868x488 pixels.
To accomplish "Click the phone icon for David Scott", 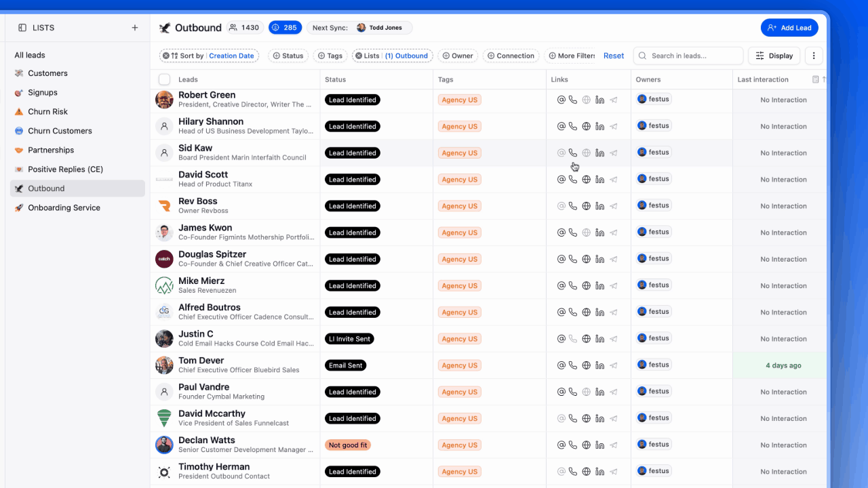I will point(573,180).
